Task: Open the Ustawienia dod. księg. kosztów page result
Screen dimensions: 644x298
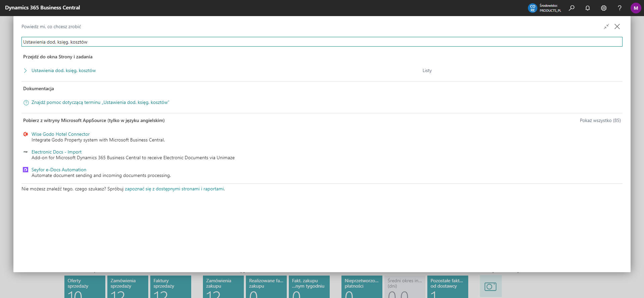Action: pyautogui.click(x=64, y=71)
